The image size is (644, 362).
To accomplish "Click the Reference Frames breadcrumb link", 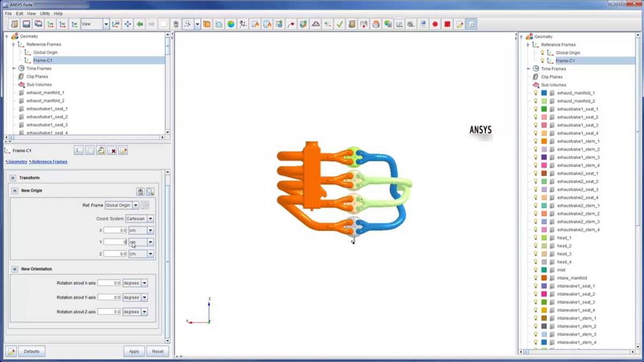I will (49, 161).
